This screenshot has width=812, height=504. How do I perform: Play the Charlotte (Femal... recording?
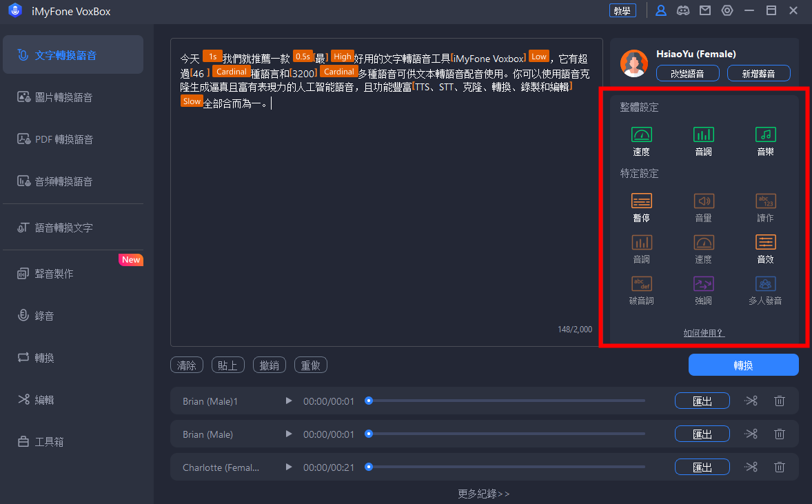click(x=288, y=467)
